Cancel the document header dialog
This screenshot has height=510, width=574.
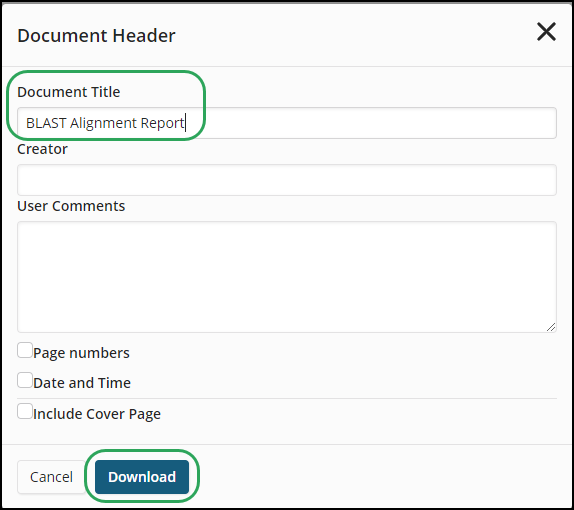51,477
